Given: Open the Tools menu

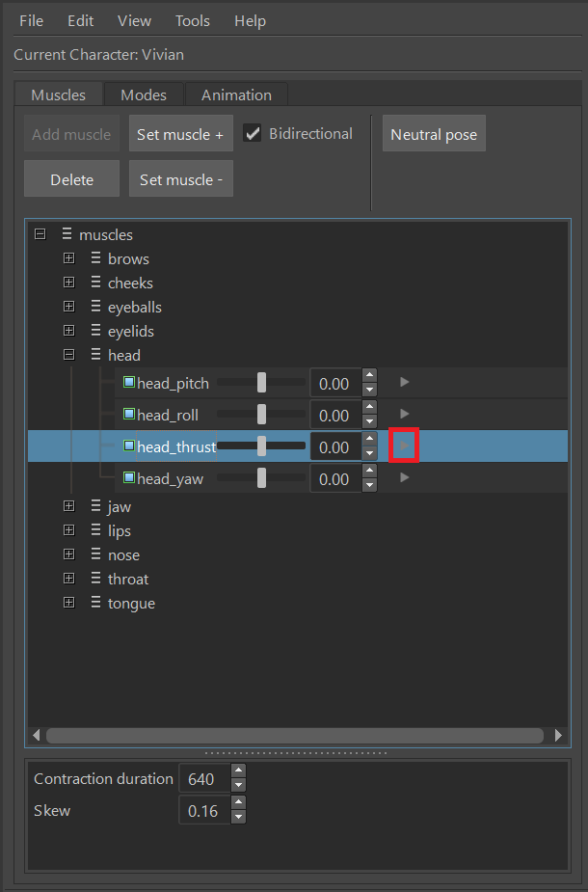Looking at the screenshot, I should (x=191, y=20).
